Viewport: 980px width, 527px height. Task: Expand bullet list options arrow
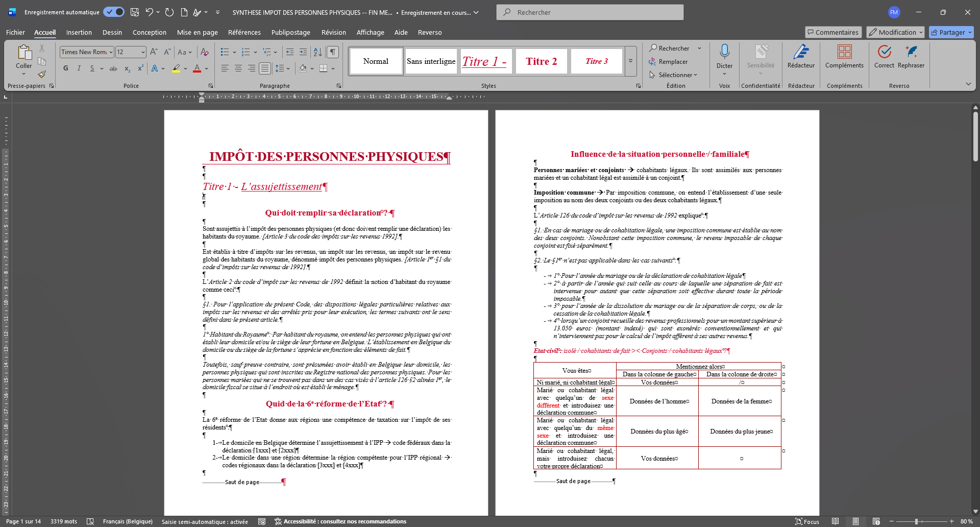[x=234, y=52]
